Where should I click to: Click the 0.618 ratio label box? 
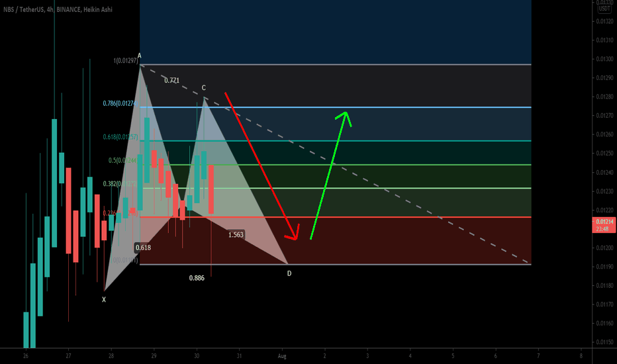coord(143,248)
